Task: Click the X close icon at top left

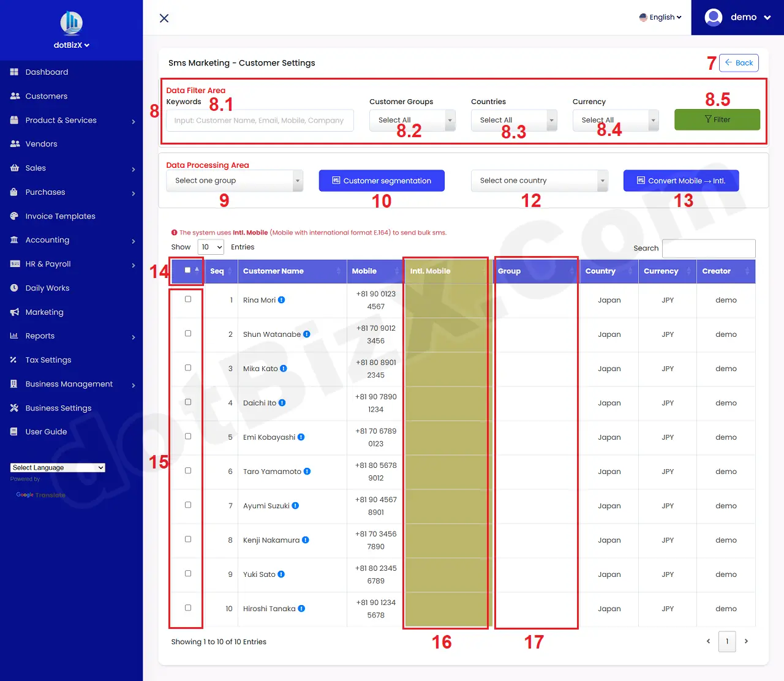Action: [x=164, y=18]
